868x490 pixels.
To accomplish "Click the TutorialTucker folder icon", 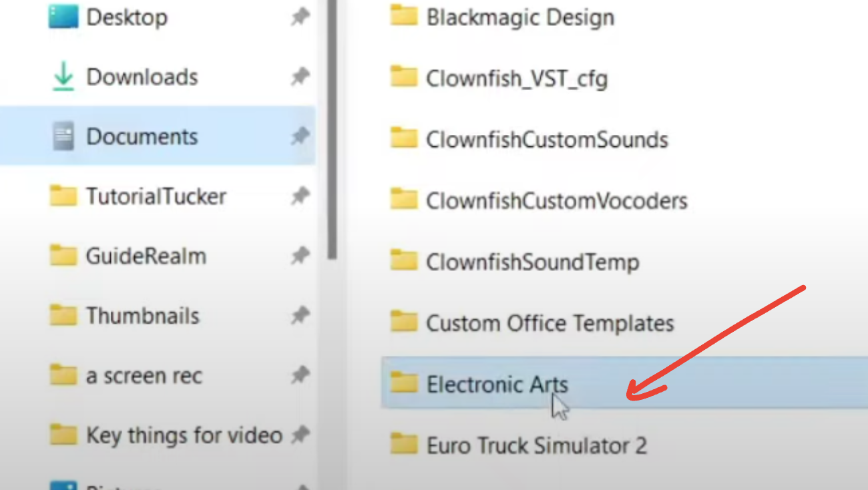I will (x=63, y=196).
